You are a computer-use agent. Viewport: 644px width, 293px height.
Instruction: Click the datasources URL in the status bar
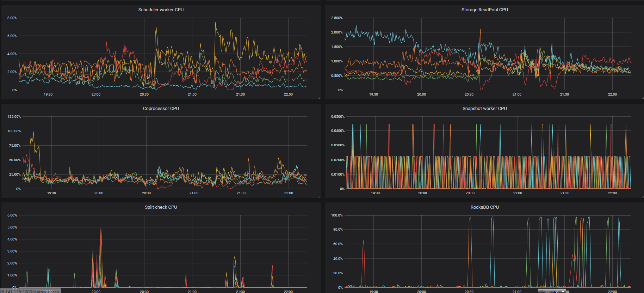point(30,291)
